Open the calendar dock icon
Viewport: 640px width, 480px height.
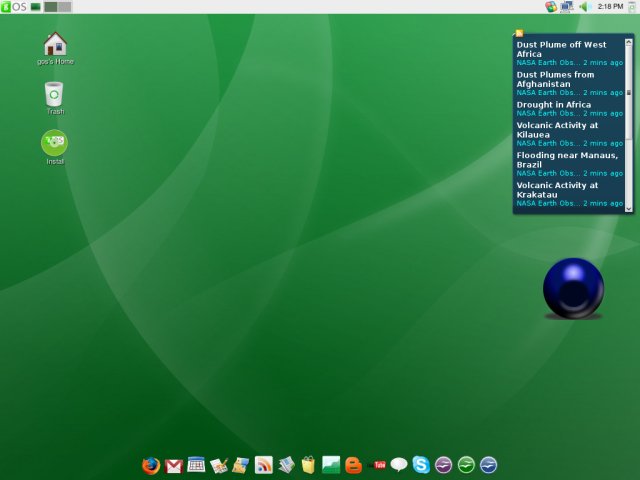click(196, 465)
